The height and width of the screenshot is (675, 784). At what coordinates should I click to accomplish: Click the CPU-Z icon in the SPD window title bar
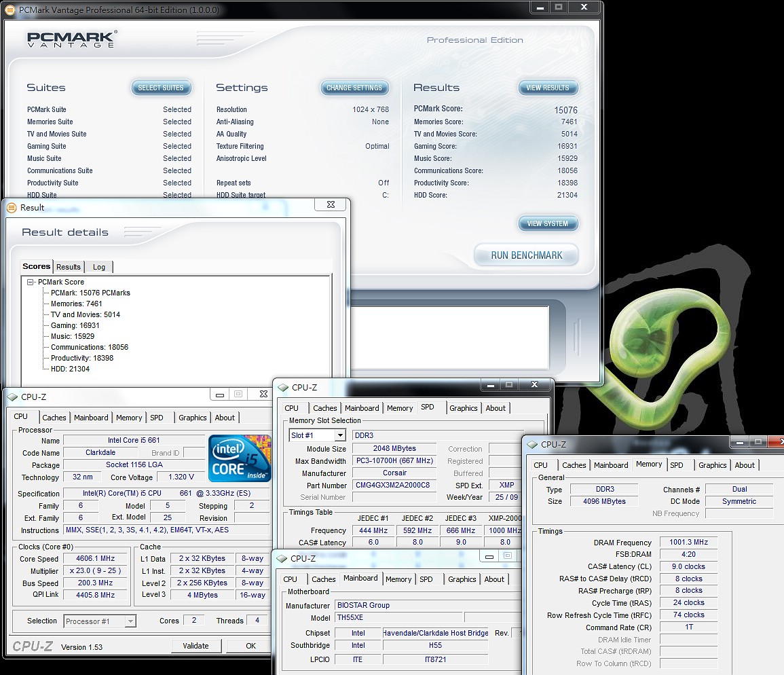(284, 387)
